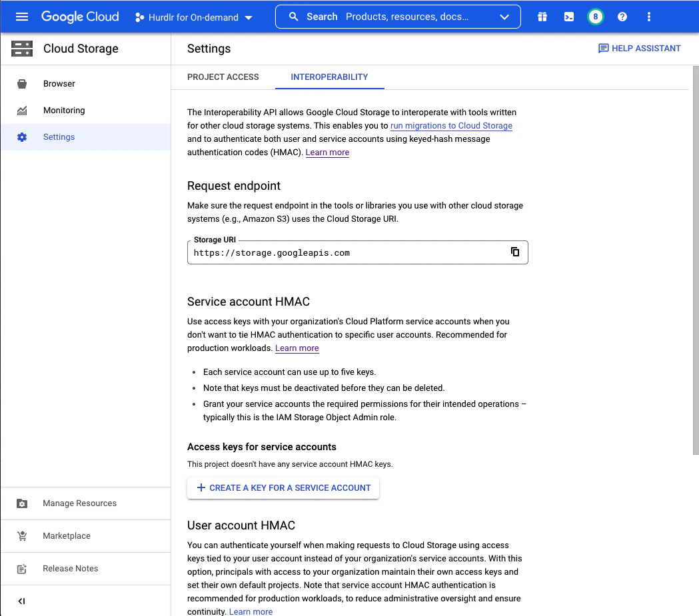Click the page vertical scrollbar
Image resolution: width=699 pixels, height=616 pixels.
click(696, 260)
